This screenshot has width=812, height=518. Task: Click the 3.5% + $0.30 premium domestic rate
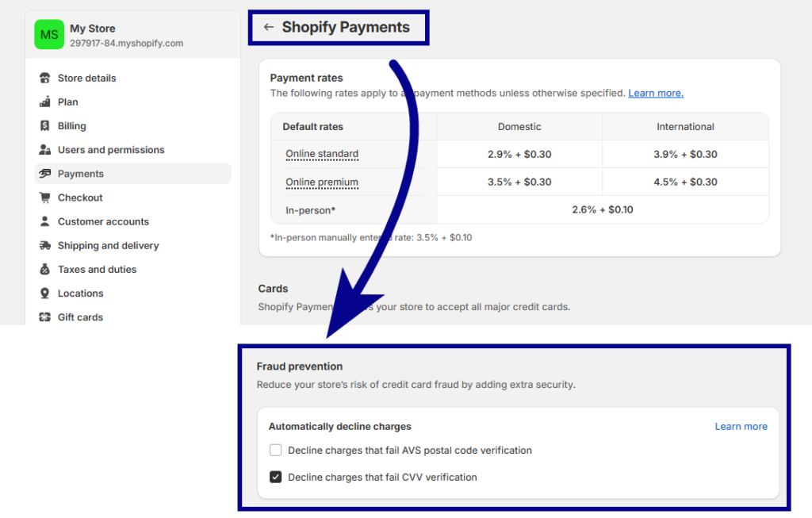click(519, 182)
